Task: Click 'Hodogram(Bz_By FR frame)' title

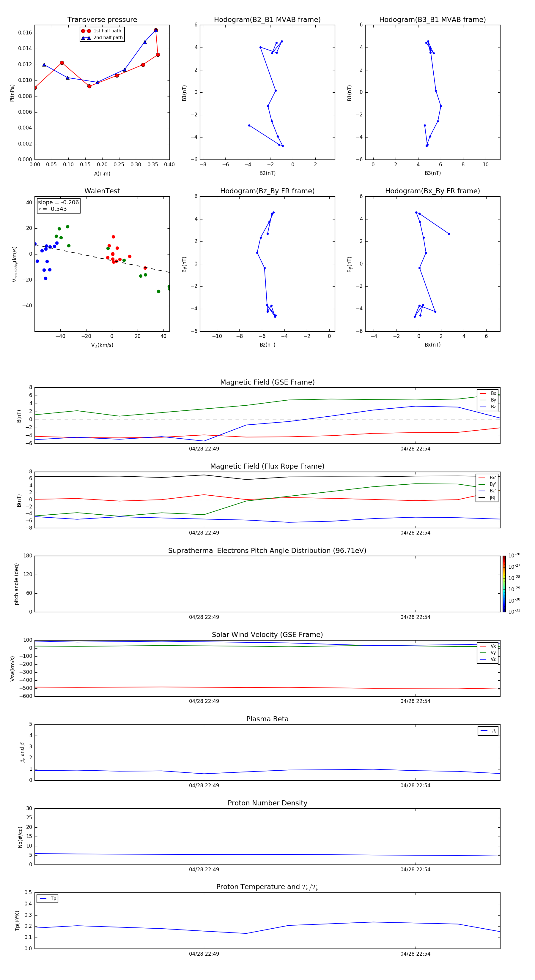Action: coord(267,191)
